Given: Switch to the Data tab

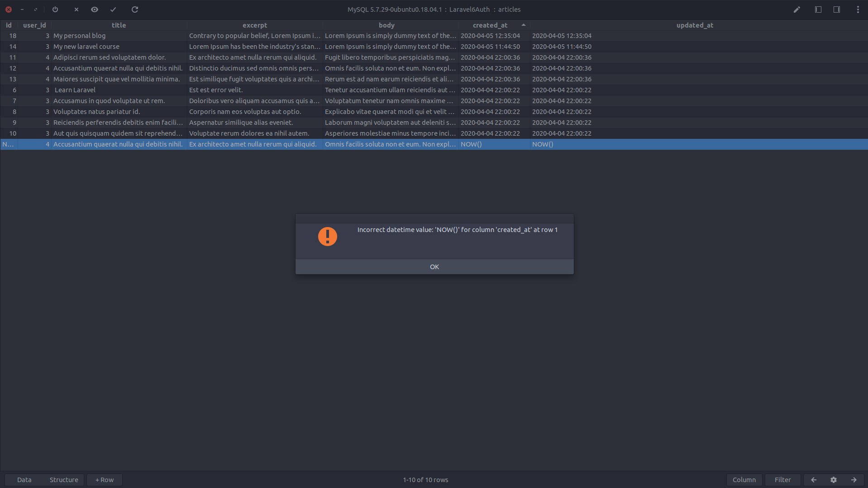Looking at the screenshot, I should point(24,479).
